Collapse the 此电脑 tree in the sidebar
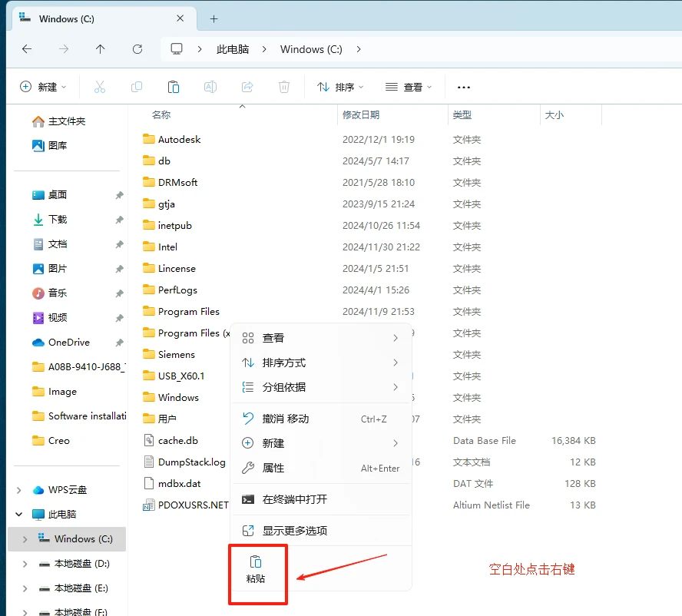 tap(17, 514)
